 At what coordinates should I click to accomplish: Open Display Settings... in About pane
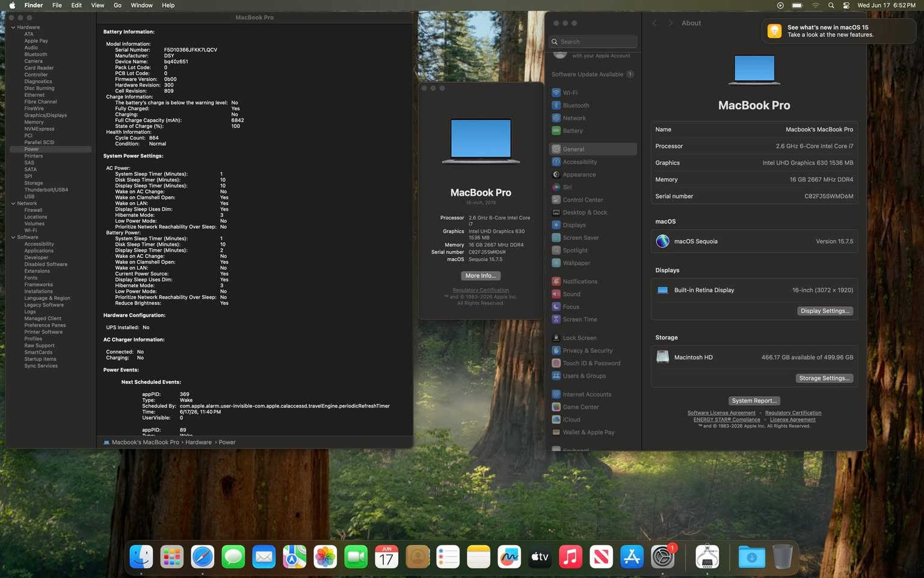coord(825,311)
